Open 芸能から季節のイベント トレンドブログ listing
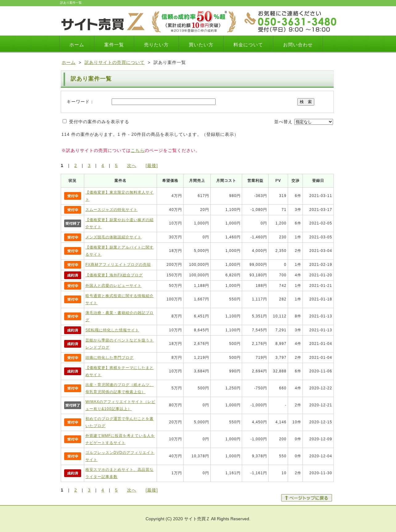 click(x=119, y=344)
